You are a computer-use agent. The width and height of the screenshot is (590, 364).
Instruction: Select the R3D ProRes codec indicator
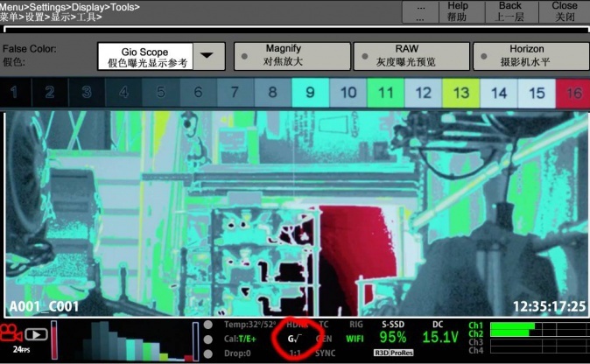click(393, 353)
